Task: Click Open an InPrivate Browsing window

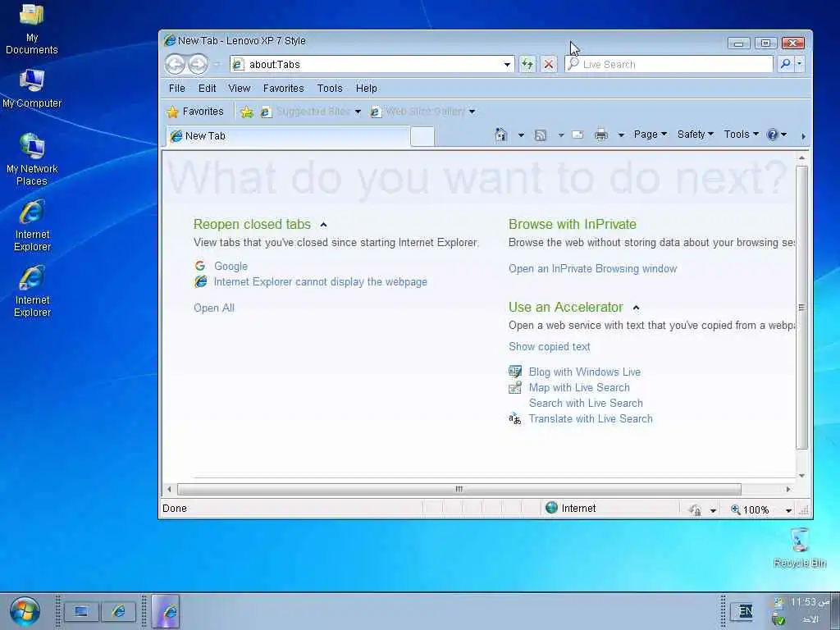Action: click(592, 268)
